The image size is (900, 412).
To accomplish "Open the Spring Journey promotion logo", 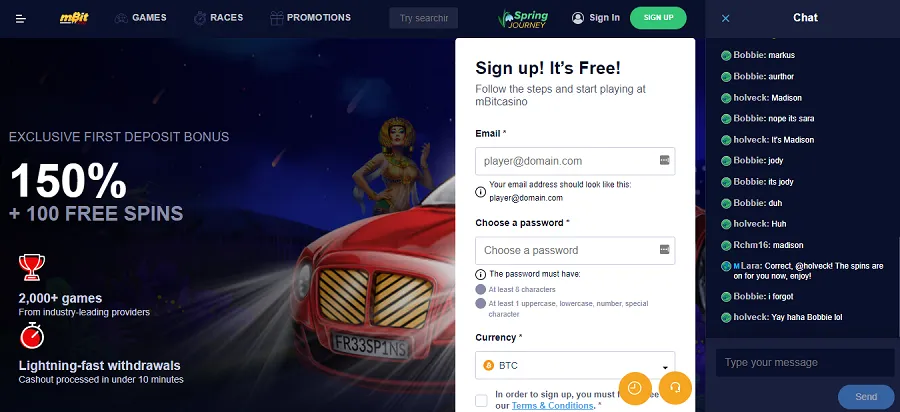I will (x=523, y=18).
